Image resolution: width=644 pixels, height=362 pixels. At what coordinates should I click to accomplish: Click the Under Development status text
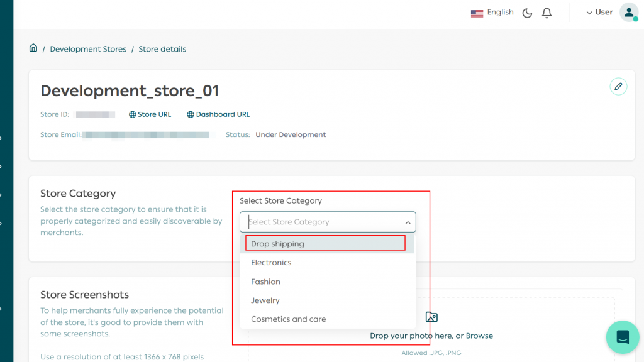tap(291, 134)
